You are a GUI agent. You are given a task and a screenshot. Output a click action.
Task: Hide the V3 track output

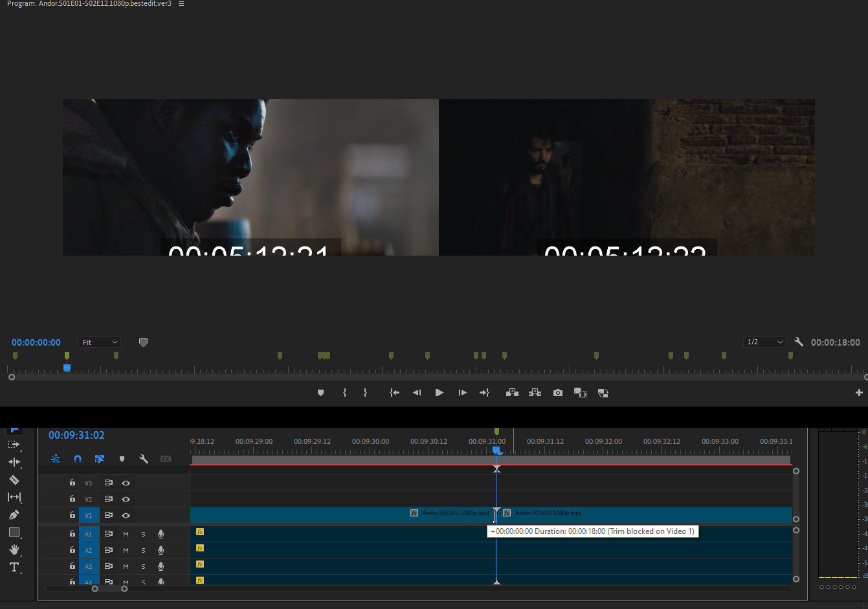pyautogui.click(x=126, y=483)
